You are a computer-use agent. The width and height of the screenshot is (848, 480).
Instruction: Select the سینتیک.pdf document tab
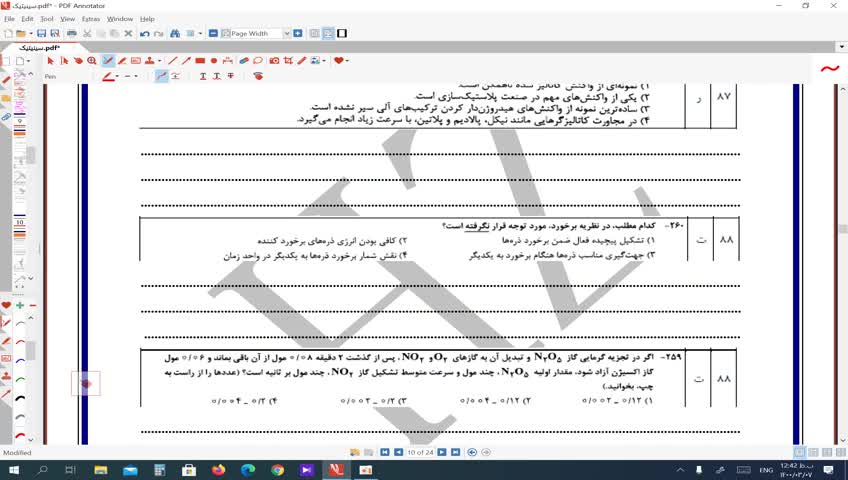click(38, 48)
